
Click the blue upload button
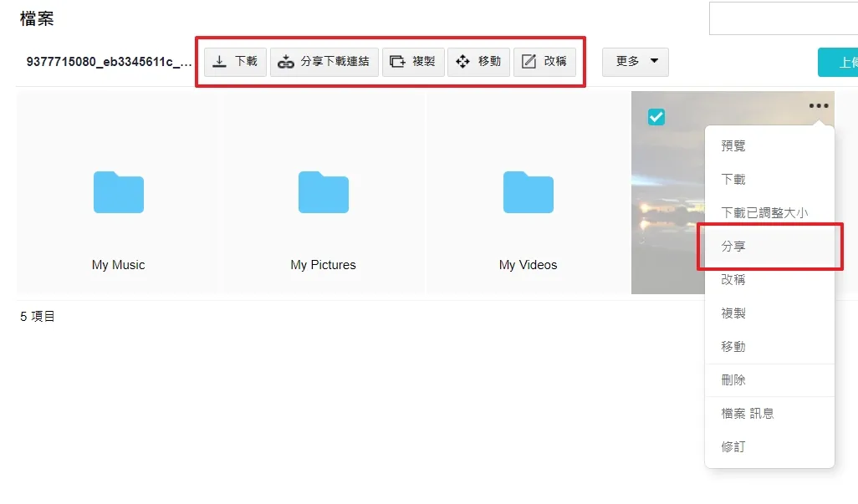[x=838, y=63]
